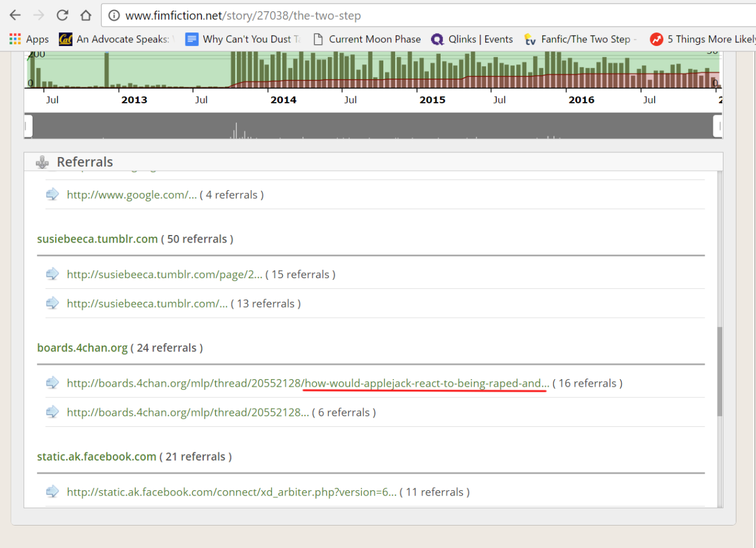The height and width of the screenshot is (548, 756).
Task: Click the Referrals heading text
Action: pyautogui.click(x=85, y=162)
